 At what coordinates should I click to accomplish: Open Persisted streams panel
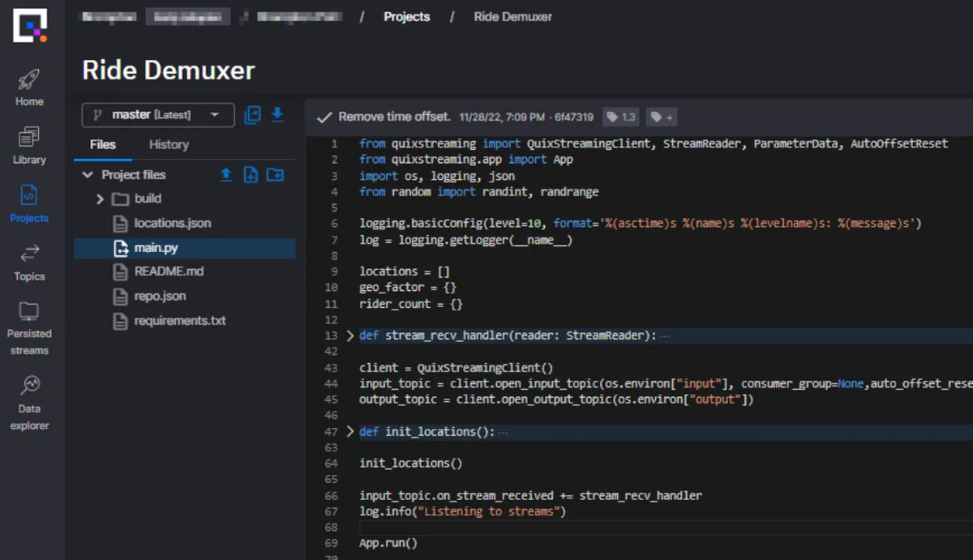[x=28, y=324]
